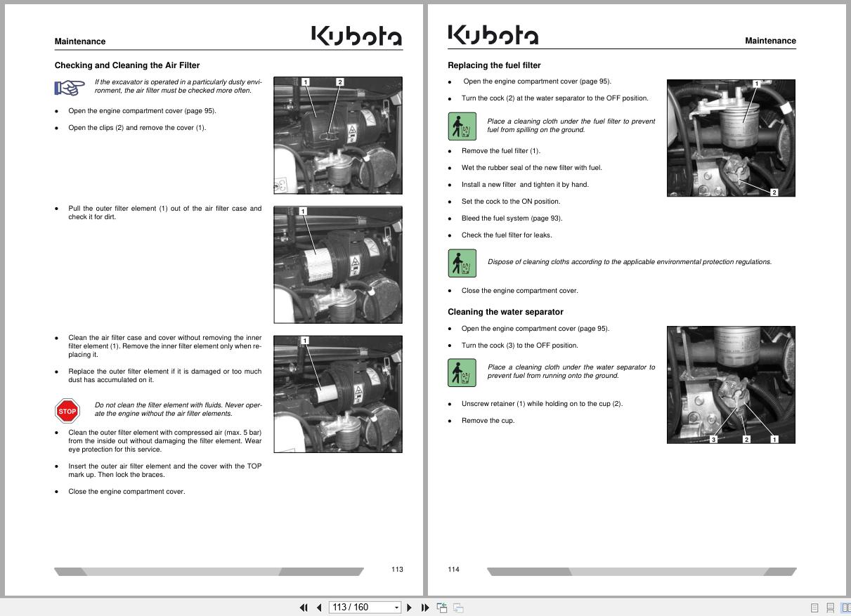Click the Kubota logo on page 114
The width and height of the screenshot is (851, 616).
(493, 35)
